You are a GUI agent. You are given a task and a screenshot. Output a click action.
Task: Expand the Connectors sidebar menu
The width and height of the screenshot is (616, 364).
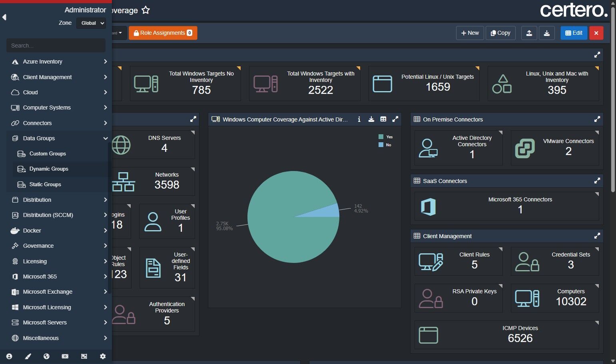click(x=59, y=123)
